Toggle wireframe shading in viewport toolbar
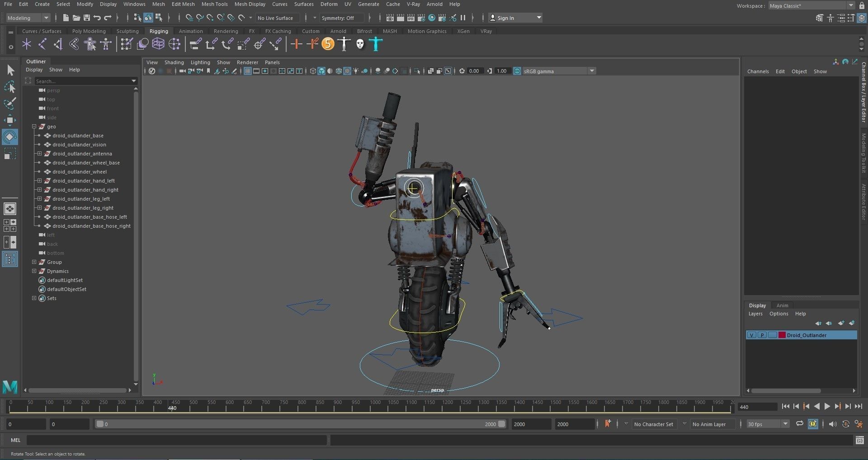Image resolution: width=868 pixels, height=460 pixels. (x=313, y=71)
